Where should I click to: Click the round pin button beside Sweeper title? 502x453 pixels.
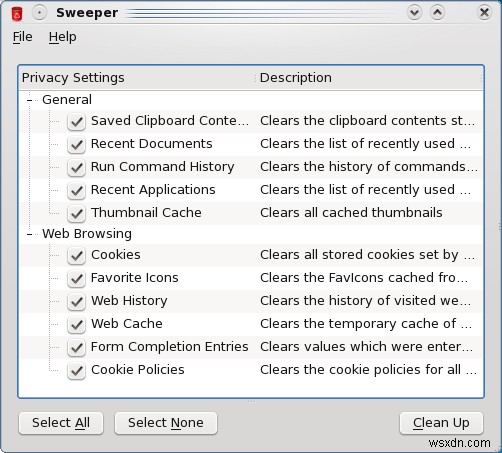click(39, 13)
